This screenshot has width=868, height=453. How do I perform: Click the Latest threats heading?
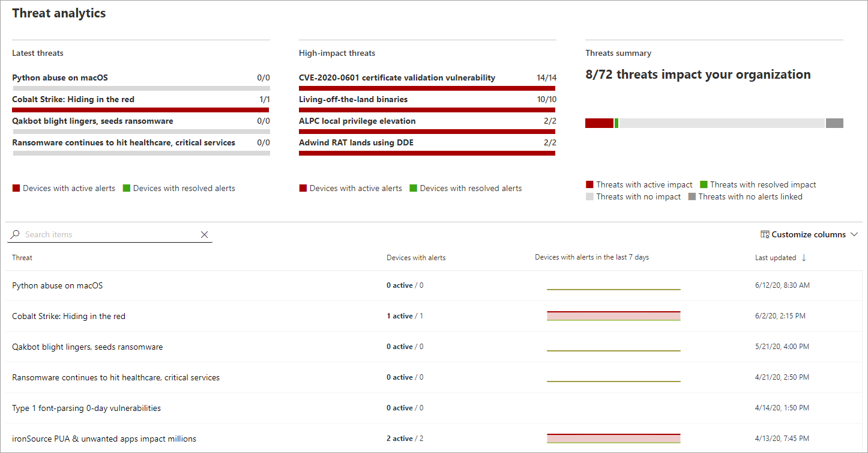[38, 53]
